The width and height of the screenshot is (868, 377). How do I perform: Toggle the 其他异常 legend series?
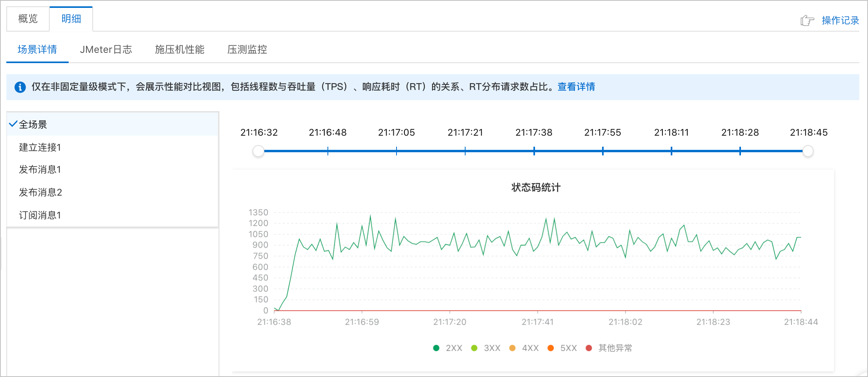pyautogui.click(x=609, y=348)
